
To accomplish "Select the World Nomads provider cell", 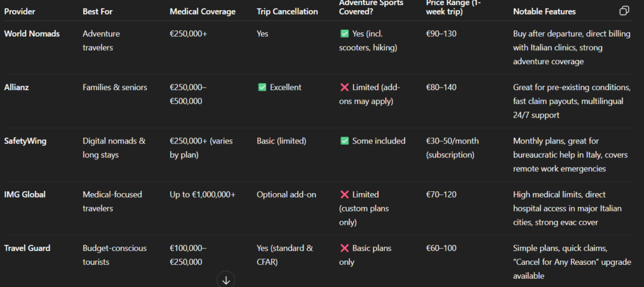I will click(31, 34).
